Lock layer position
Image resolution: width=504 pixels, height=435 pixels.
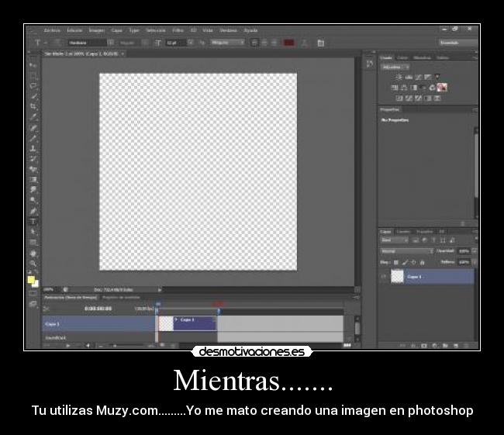click(x=414, y=262)
